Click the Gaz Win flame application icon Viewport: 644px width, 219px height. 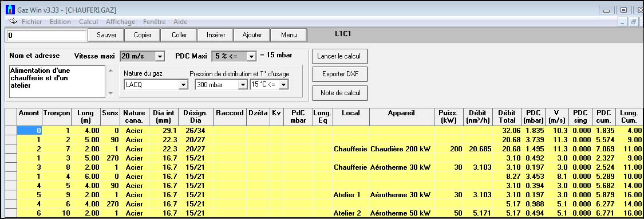point(10,10)
